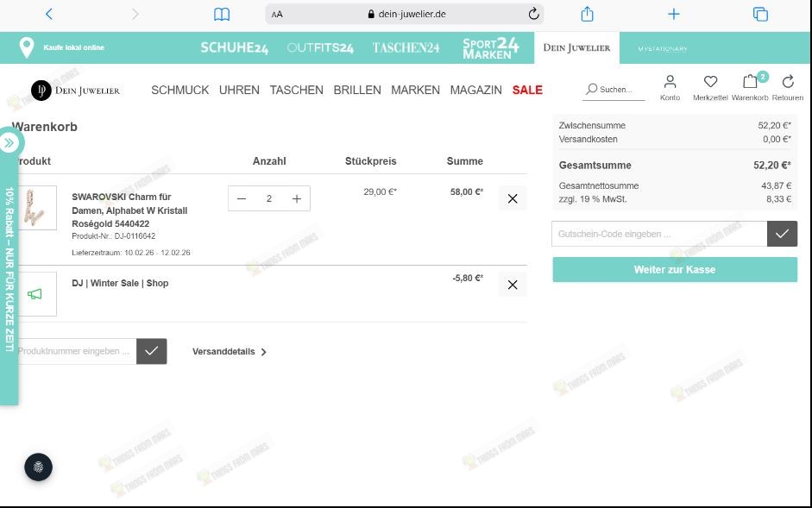Open Safari bookmarks book icon
812x508 pixels.
coord(222,14)
